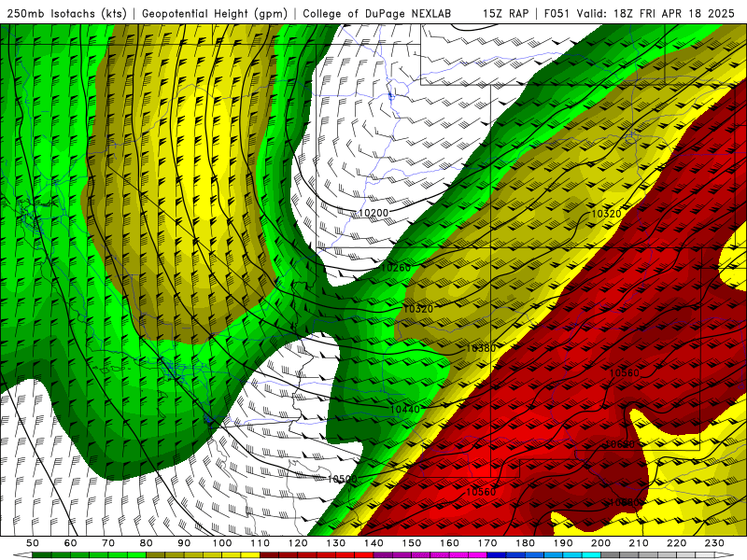Click the 50 value on the isotach scale
Image resolution: width=747 pixels, height=560 pixels.
(33, 543)
